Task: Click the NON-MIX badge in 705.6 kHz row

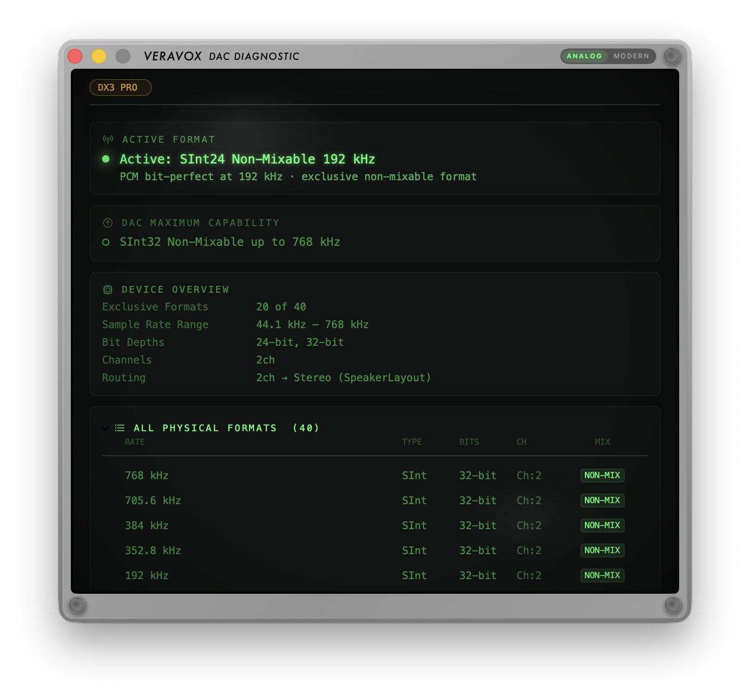Action: pyautogui.click(x=603, y=501)
